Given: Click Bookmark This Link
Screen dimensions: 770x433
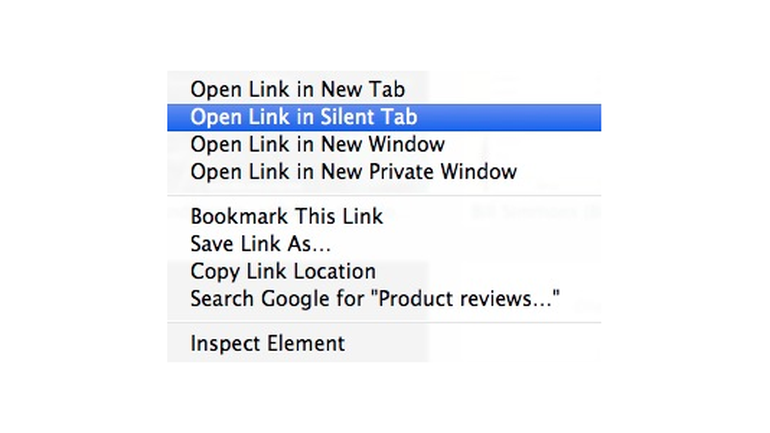Looking at the screenshot, I should tap(286, 216).
